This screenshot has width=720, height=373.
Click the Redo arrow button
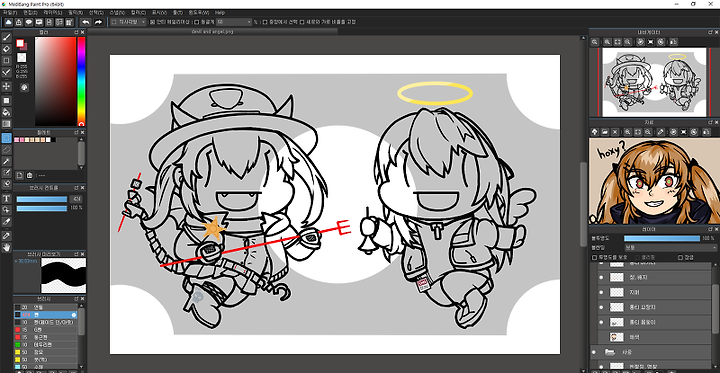[98, 22]
